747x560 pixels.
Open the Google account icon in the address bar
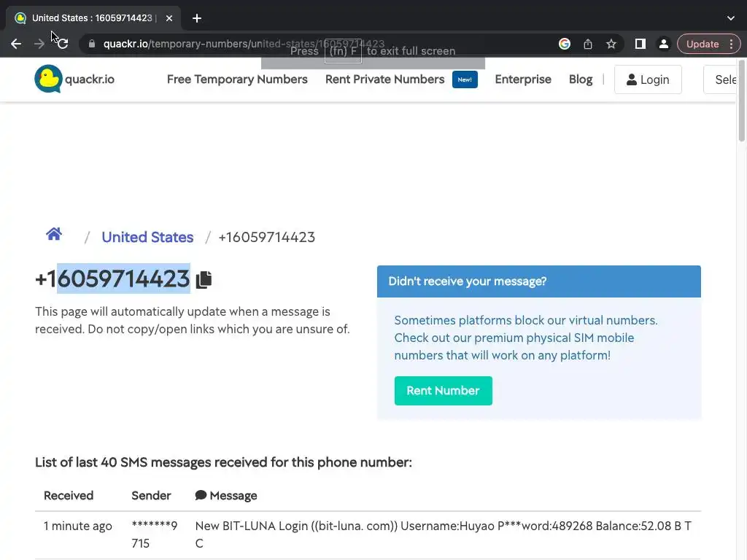(565, 44)
